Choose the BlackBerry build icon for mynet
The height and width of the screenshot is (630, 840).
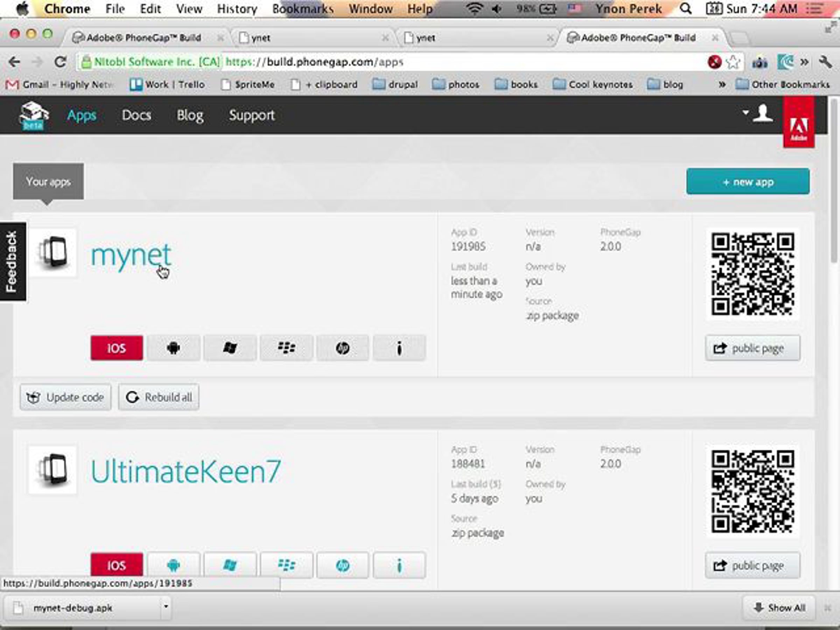coord(286,348)
